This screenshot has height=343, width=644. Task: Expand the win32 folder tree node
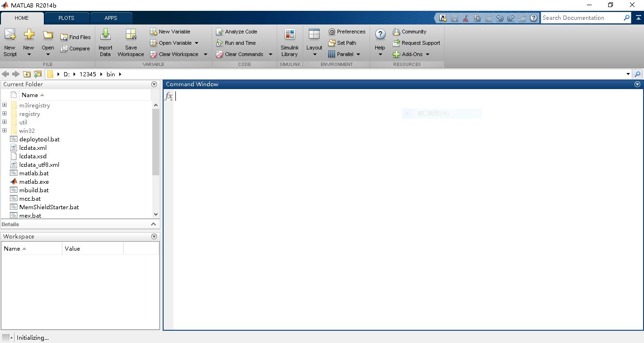coord(5,131)
